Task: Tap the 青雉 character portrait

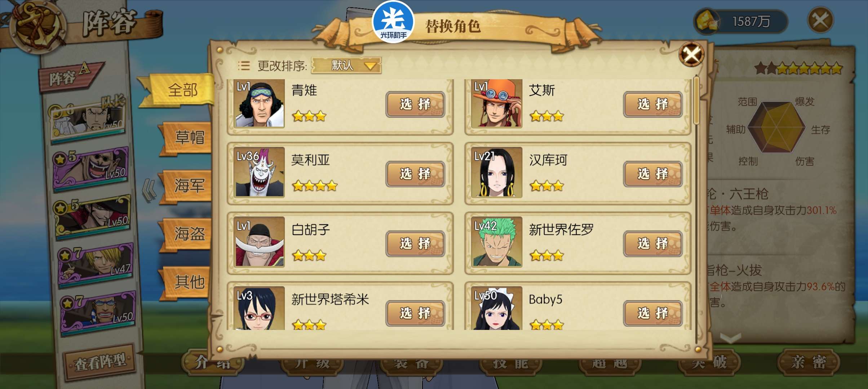Action: 259,103
